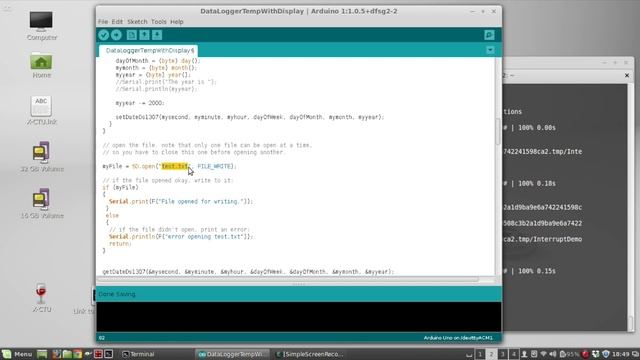Image resolution: width=640 pixels, height=360 pixels.
Task: Click the black console output area
Action: click(299, 317)
